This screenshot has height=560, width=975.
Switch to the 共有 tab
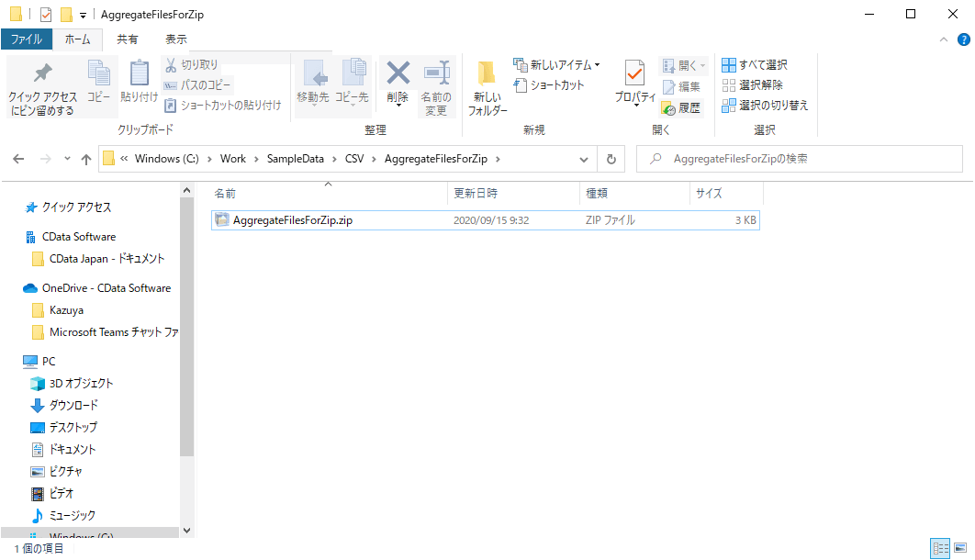pyautogui.click(x=128, y=39)
